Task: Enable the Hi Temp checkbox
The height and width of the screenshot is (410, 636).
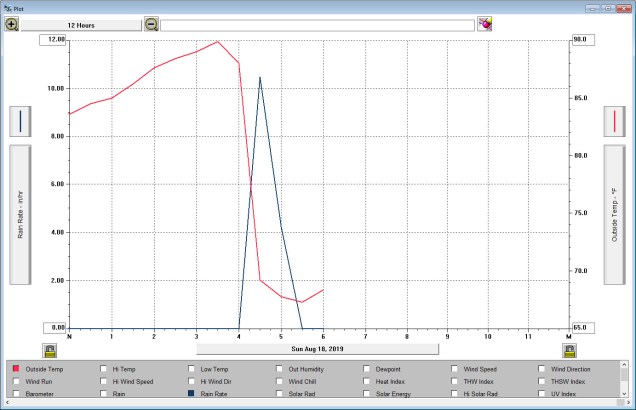Action: 104,369
